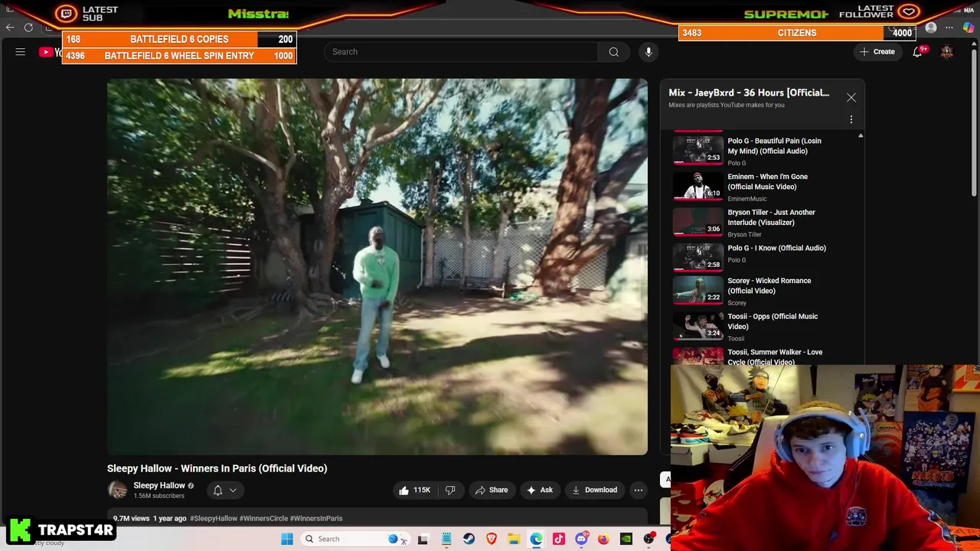980x551 pixels.
Task: Open File Explorer from the taskbar
Action: coord(514,539)
